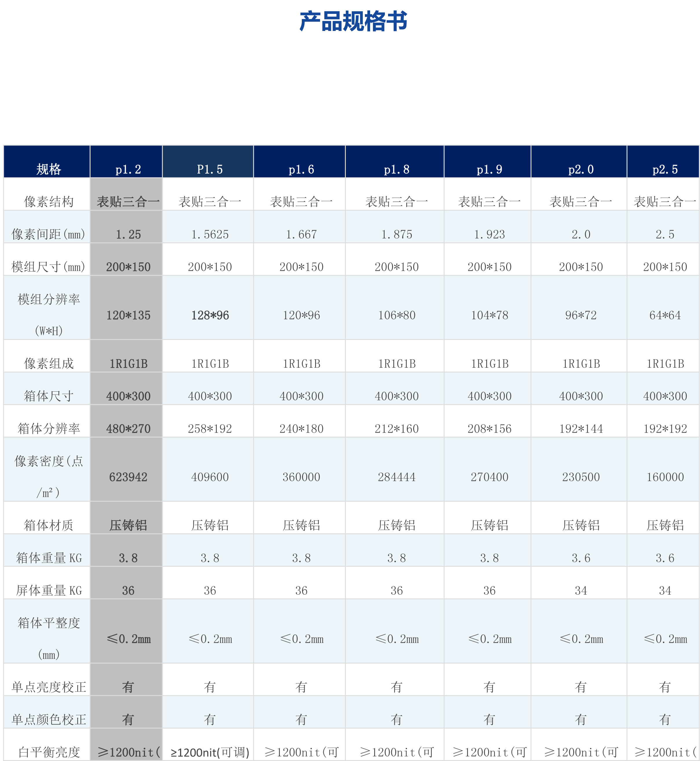Viewport: 700px width, 761px height.
Task: Click the p1.6 column header cell
Action: 301,169
